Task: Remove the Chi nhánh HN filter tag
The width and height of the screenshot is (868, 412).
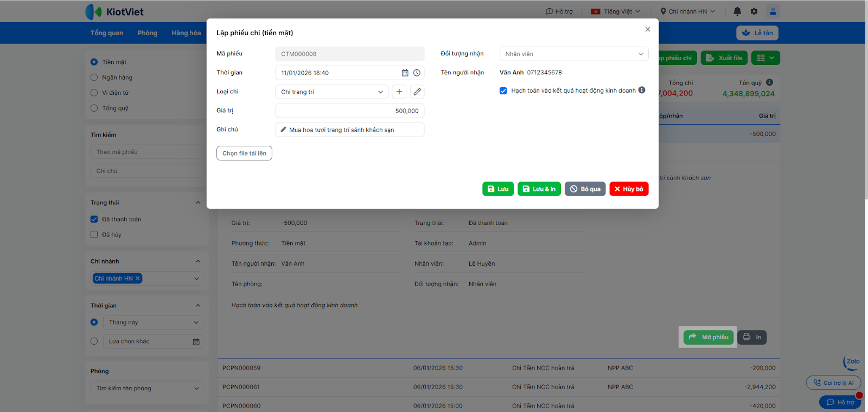Action: coord(138,278)
